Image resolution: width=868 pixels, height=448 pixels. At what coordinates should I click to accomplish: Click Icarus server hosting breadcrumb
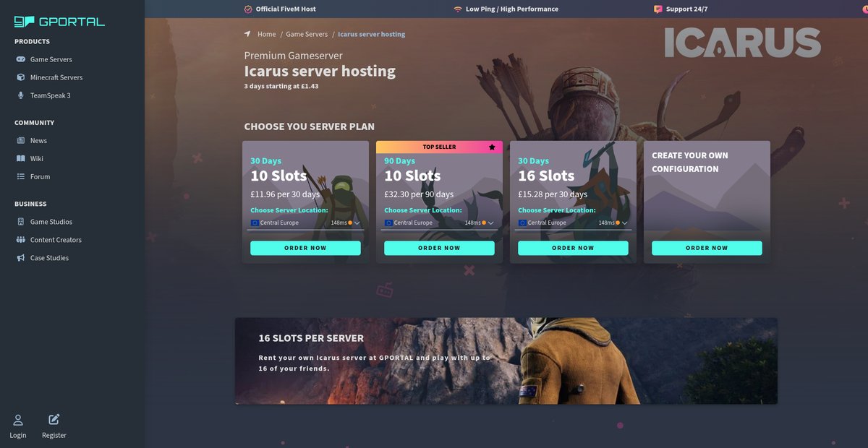tap(372, 34)
